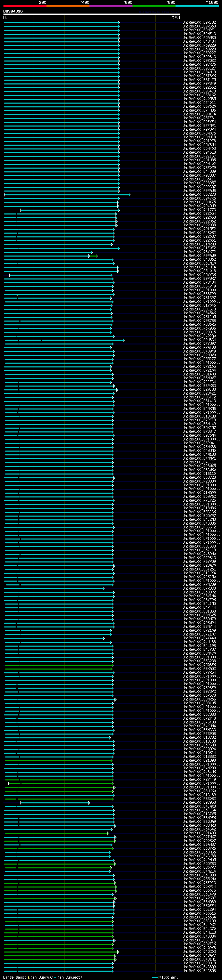Open hit UniRef100_Q43434
Viewport: 222px width, 980px height.
click(x=199, y=41)
